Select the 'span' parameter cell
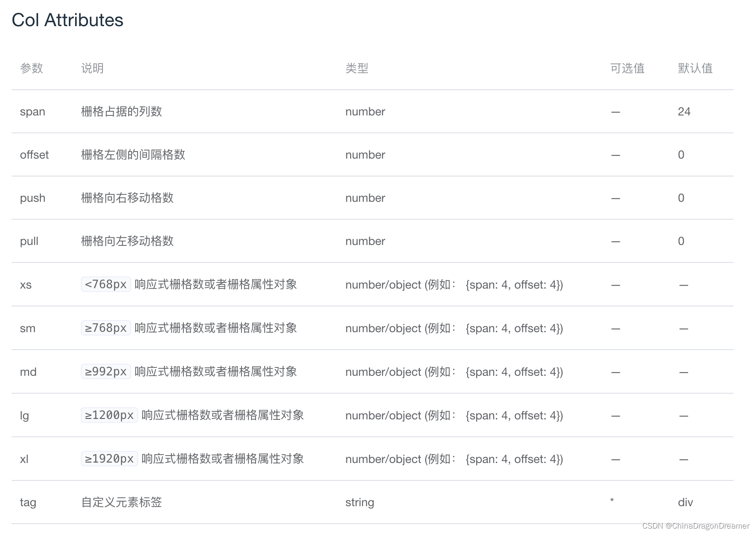The height and width of the screenshot is (534, 756). point(32,112)
